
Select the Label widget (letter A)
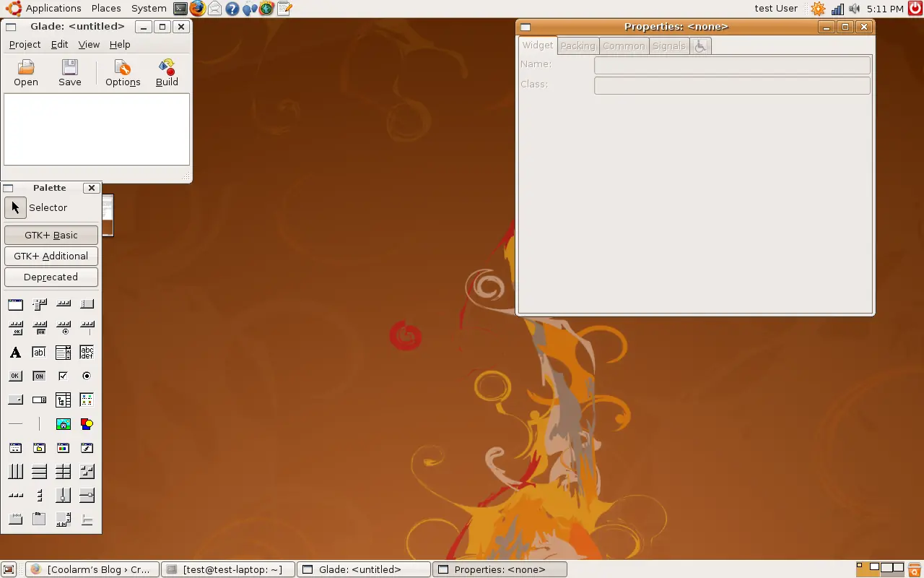point(15,353)
